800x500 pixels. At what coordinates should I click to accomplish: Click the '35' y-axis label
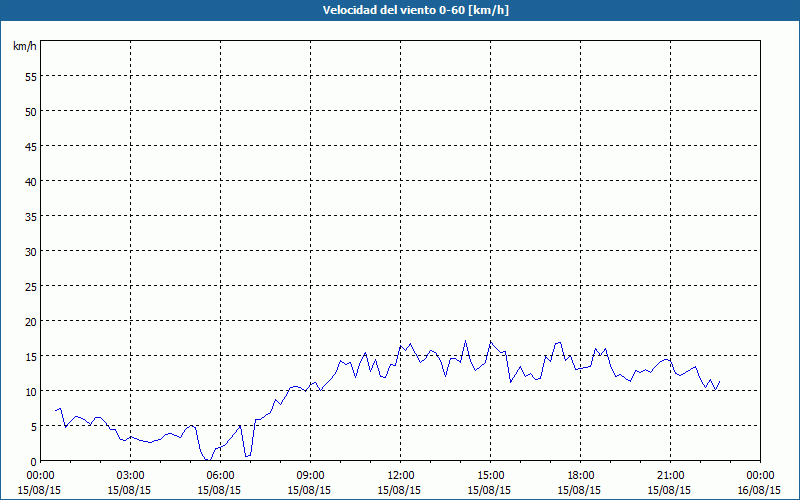coord(31,216)
